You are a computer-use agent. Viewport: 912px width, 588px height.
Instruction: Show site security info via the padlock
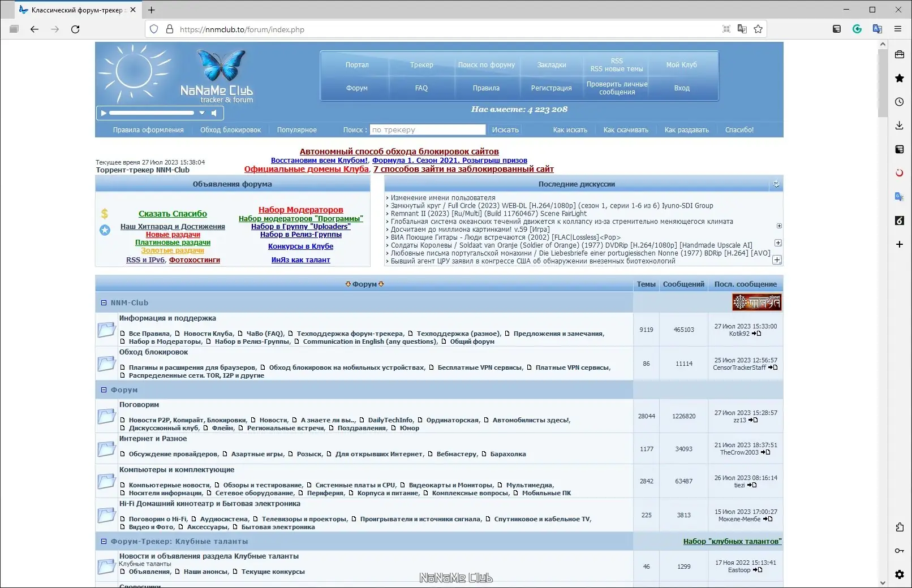tap(169, 29)
